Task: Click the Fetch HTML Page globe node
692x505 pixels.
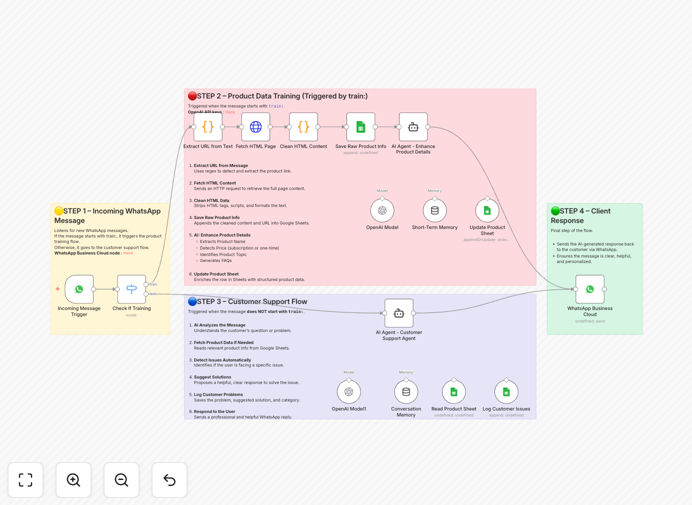Action: click(x=256, y=127)
